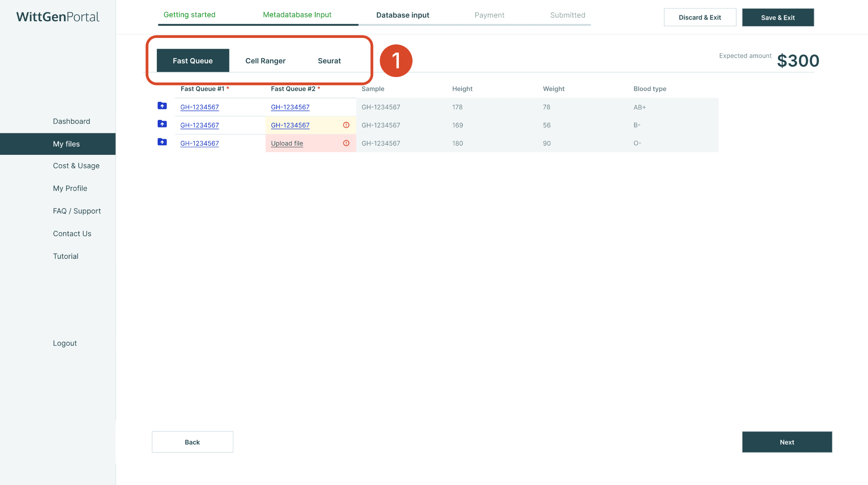Click the Upload file link
Screen dimensions: 868x485
coord(287,143)
